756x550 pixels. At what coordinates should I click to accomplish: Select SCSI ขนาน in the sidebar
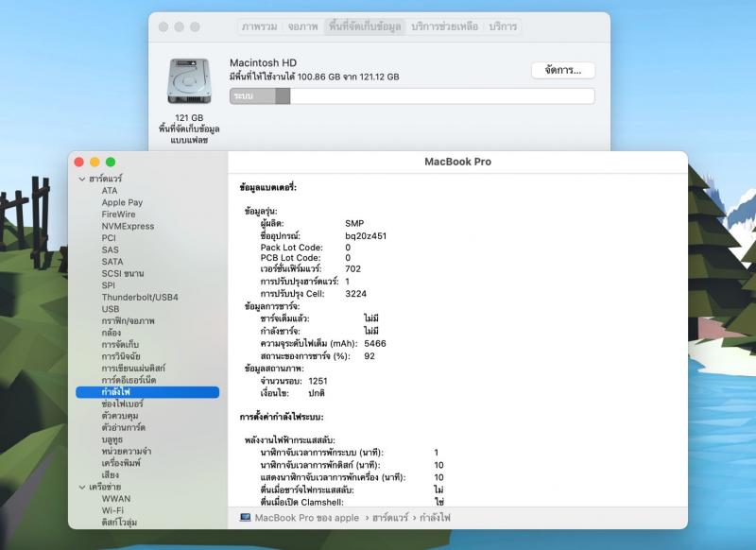click(x=123, y=273)
